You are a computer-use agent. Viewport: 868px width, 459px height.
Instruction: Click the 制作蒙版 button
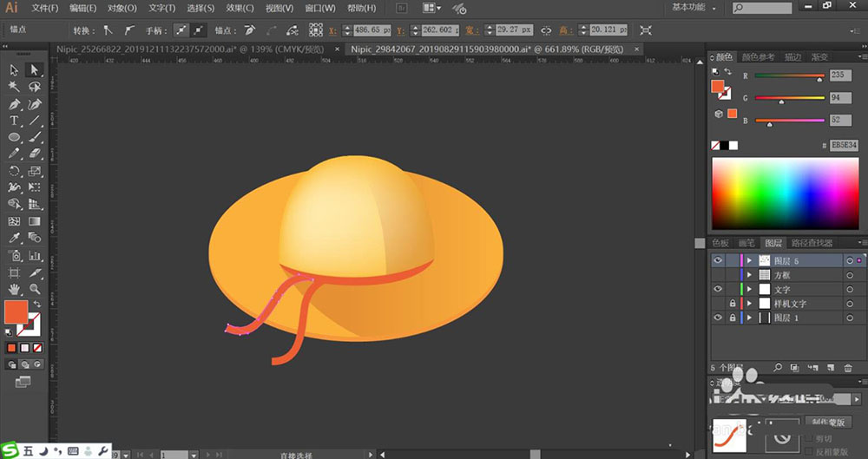coord(828,423)
